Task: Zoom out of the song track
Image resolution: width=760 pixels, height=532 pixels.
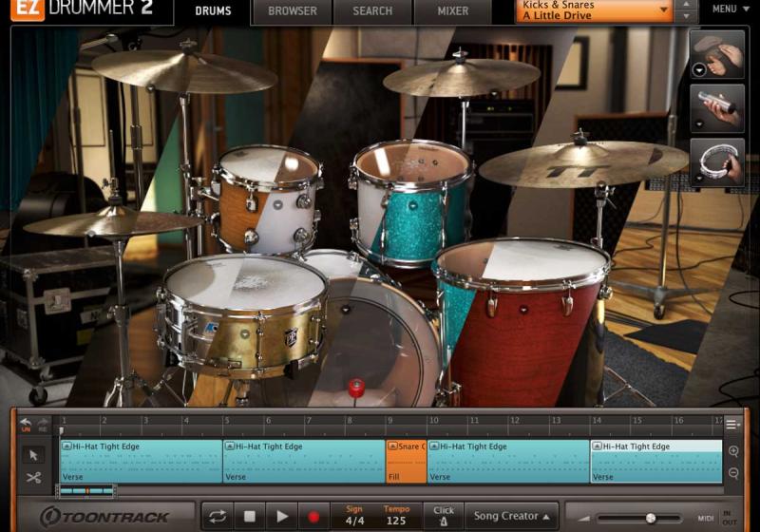Action: click(x=733, y=473)
